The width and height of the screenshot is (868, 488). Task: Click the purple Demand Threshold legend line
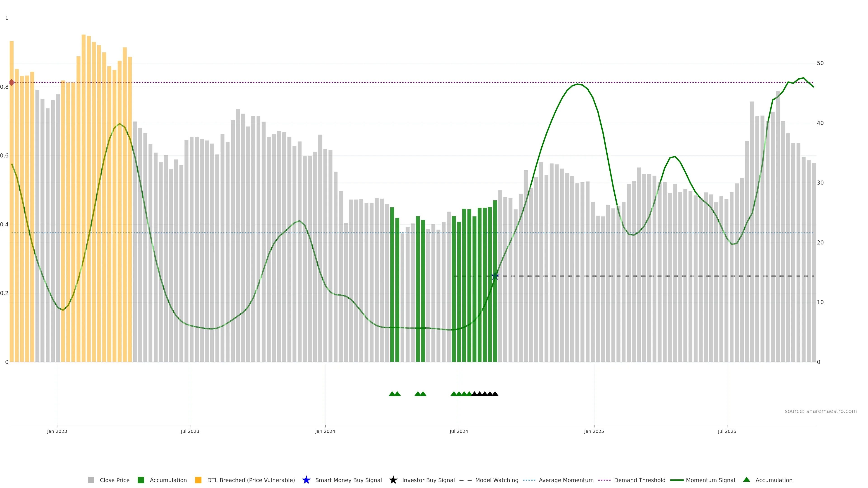604,480
